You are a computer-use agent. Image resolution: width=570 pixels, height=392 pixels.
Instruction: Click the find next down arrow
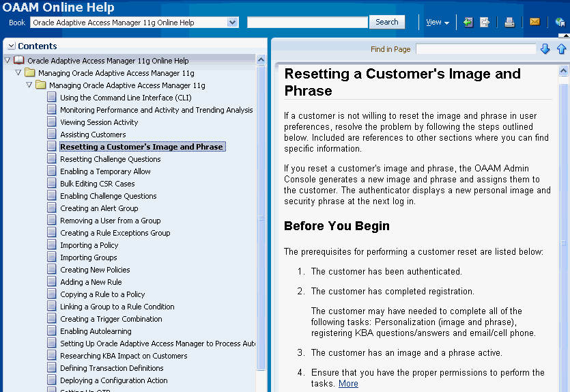tap(545, 48)
